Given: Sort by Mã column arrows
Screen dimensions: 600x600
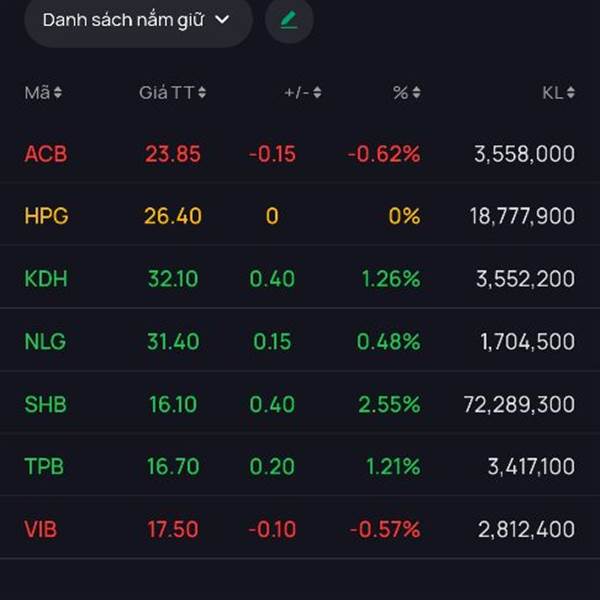Looking at the screenshot, I should pos(57,92).
